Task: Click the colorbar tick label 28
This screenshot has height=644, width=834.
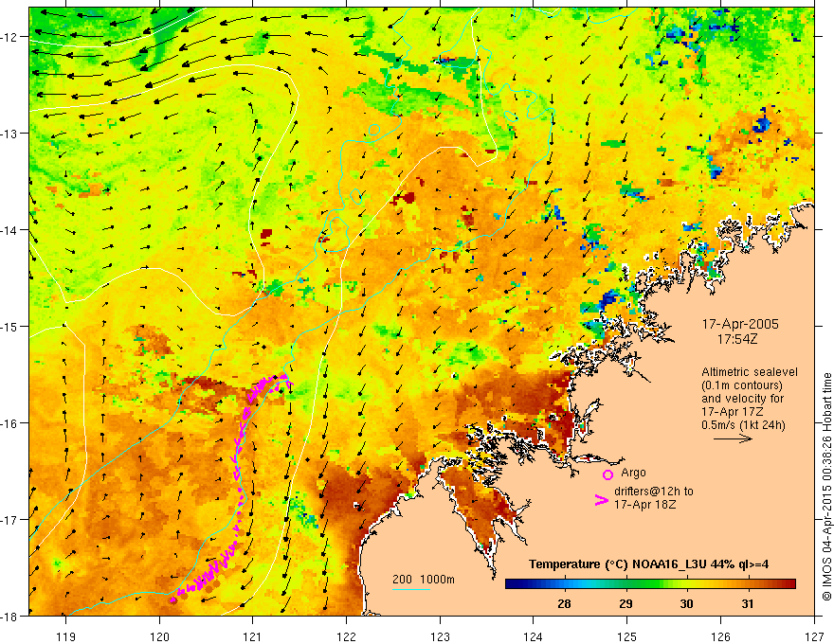Action: click(564, 603)
